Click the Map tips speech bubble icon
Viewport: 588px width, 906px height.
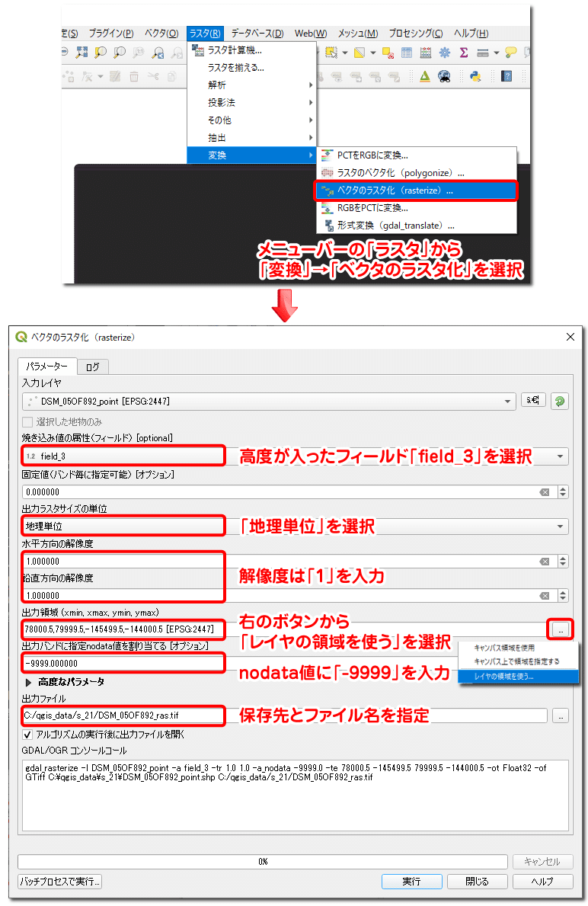[x=510, y=53]
